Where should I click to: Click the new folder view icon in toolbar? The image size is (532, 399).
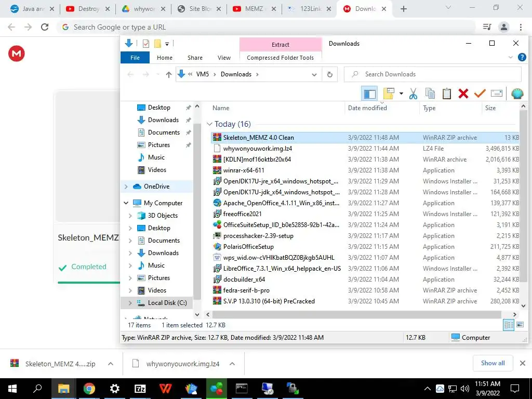389,94
